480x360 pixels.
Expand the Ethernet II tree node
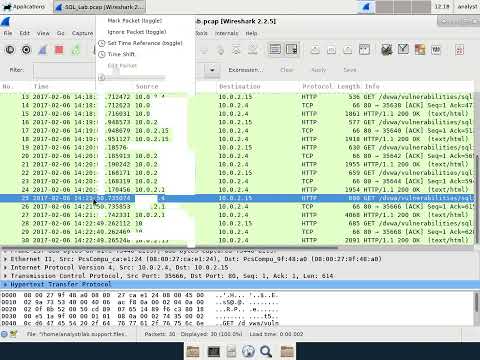coord(5,259)
